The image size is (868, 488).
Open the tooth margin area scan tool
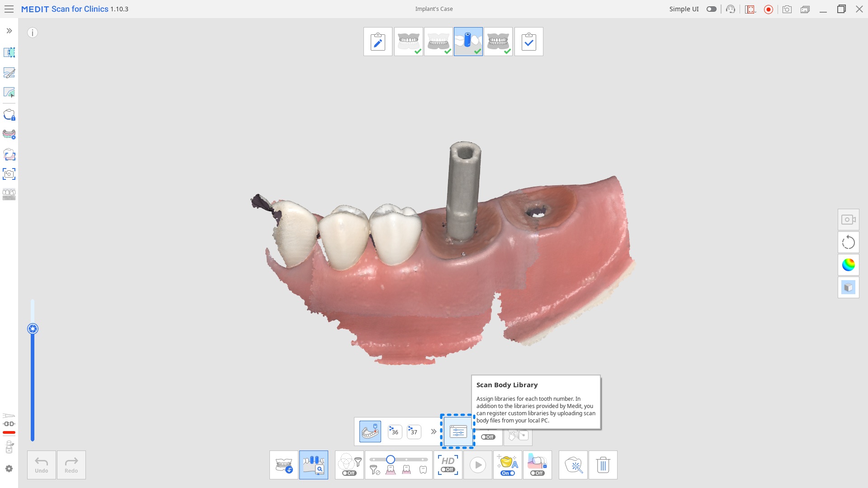[x=9, y=154]
